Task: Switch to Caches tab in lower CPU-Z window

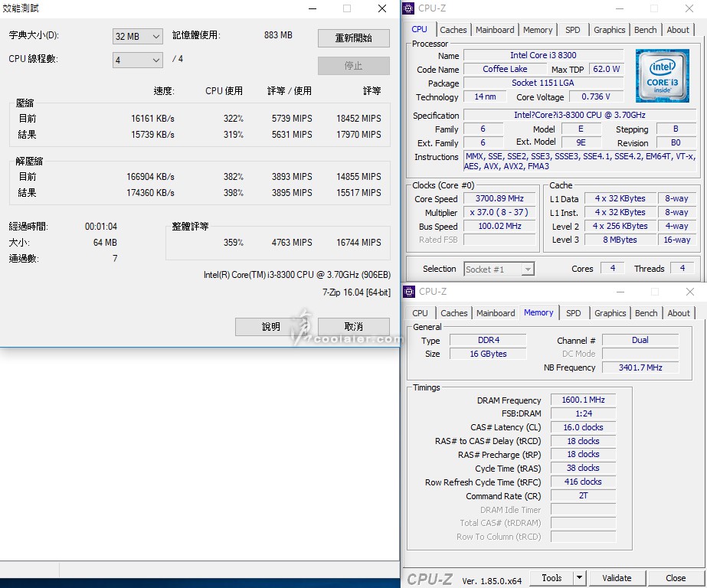Action: click(x=454, y=313)
